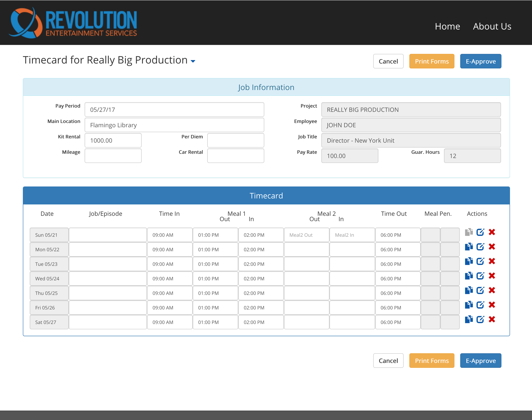
Task: Expand the Timecard for Really Big Production dropdown
Action: pyautogui.click(x=193, y=61)
